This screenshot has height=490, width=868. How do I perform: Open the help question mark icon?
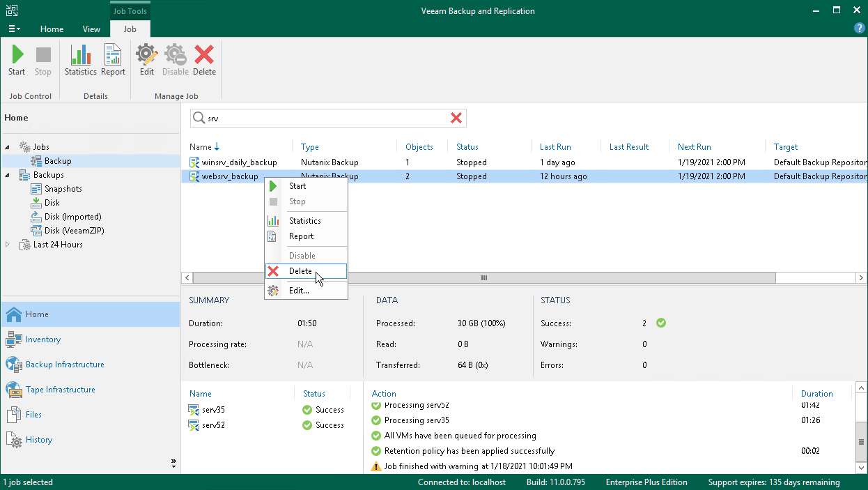[x=859, y=28]
